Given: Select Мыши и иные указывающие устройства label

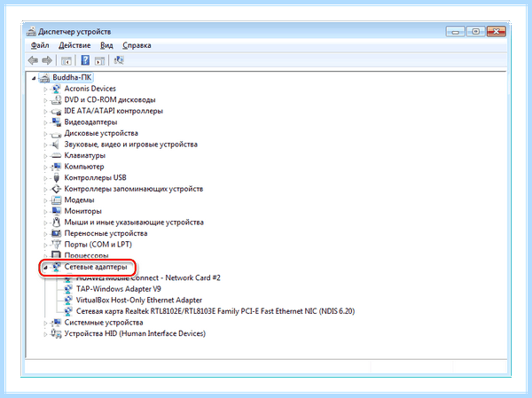Looking at the screenshot, I should pyautogui.click(x=134, y=222).
